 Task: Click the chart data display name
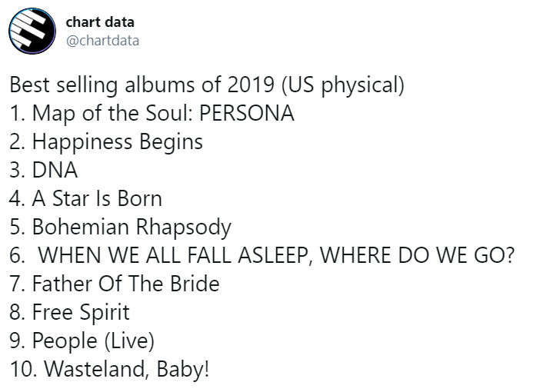[x=100, y=22]
